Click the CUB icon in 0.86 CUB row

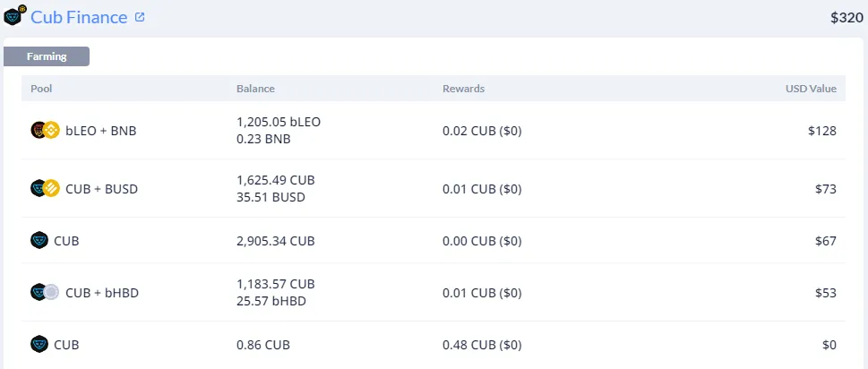39,345
